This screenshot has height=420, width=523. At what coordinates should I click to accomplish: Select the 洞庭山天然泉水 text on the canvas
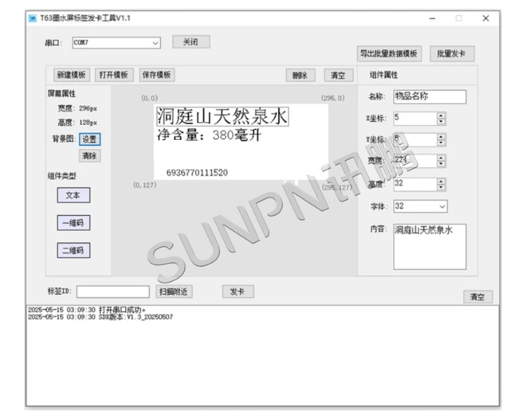[223, 117]
